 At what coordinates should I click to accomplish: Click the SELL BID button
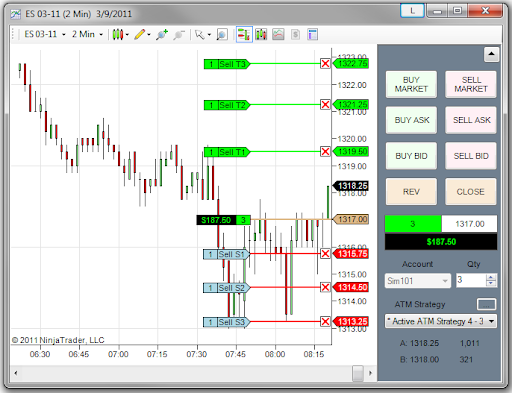click(471, 156)
